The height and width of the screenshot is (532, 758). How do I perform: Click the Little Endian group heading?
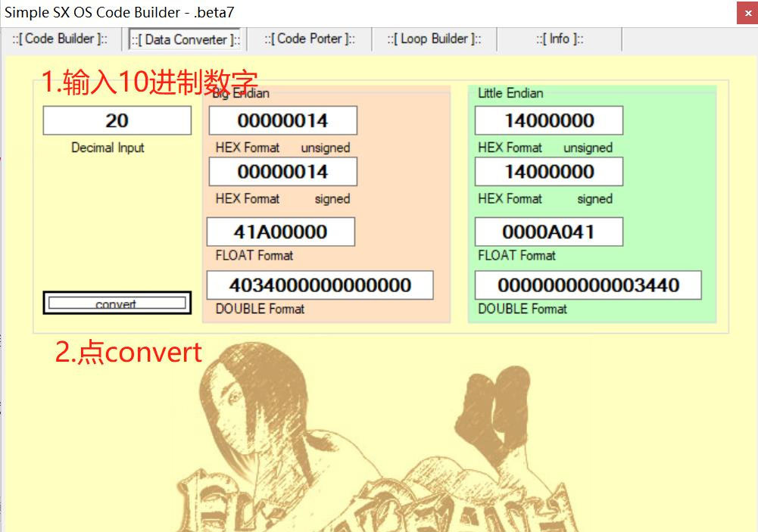pyautogui.click(x=510, y=93)
